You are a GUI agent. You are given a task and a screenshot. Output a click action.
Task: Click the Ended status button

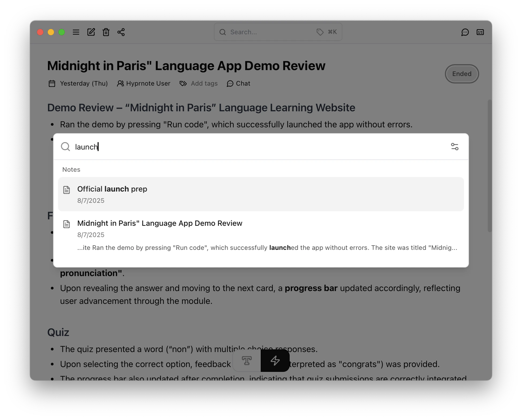pyautogui.click(x=462, y=74)
